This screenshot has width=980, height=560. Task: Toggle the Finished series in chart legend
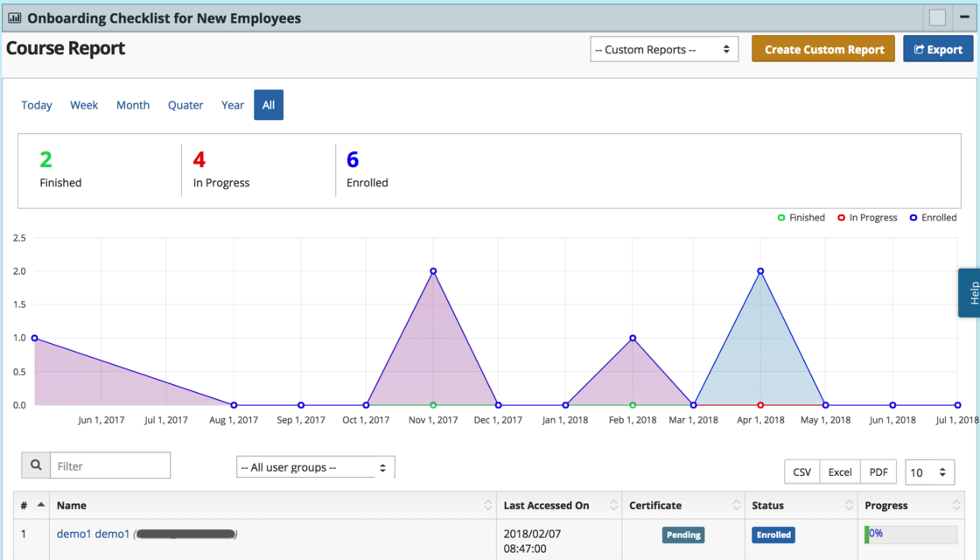(801, 218)
